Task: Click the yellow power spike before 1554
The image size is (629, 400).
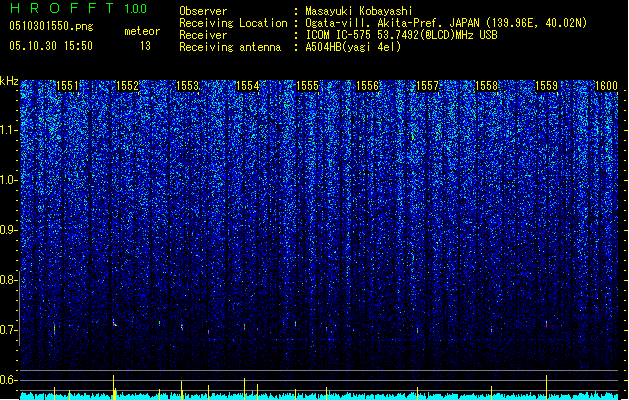Action: (x=244, y=389)
